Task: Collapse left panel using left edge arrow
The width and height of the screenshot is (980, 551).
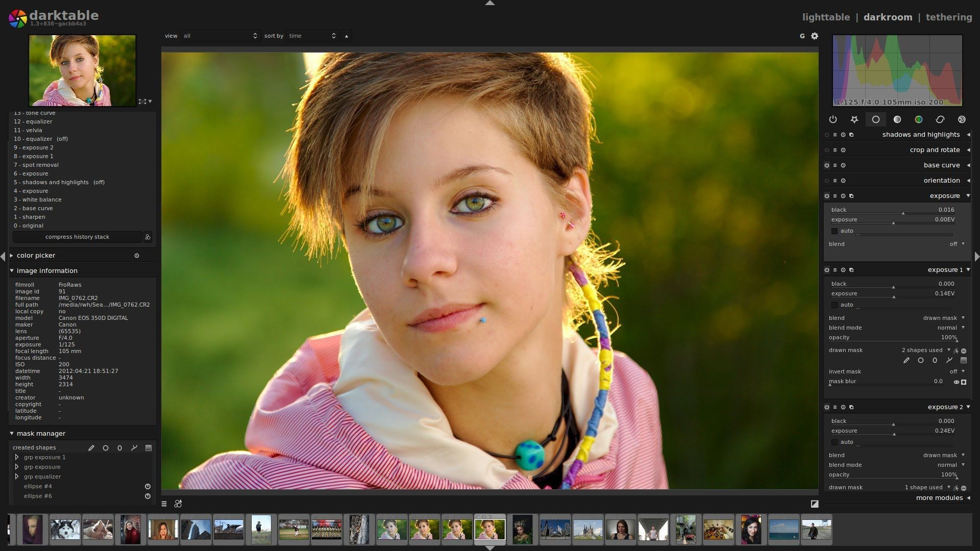Action: pyautogui.click(x=3, y=256)
